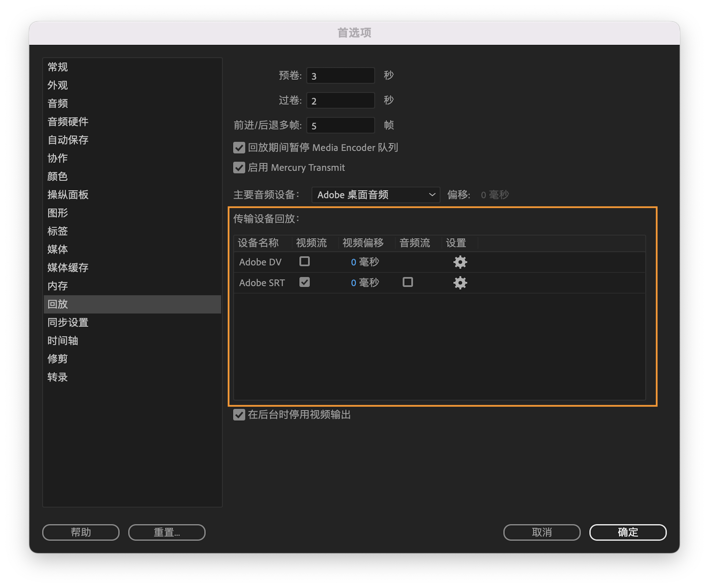This screenshot has width=709, height=588.
Task: Open the Adobe DV device settings gear
Action: click(460, 262)
